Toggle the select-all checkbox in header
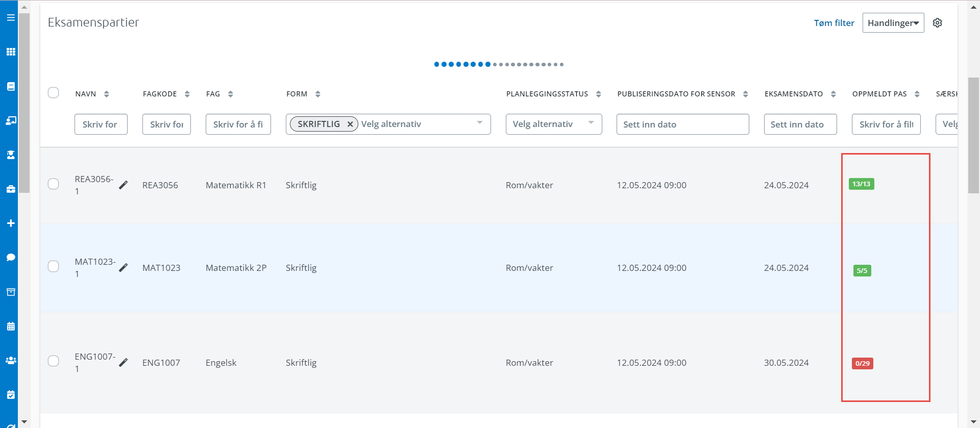 tap(54, 93)
